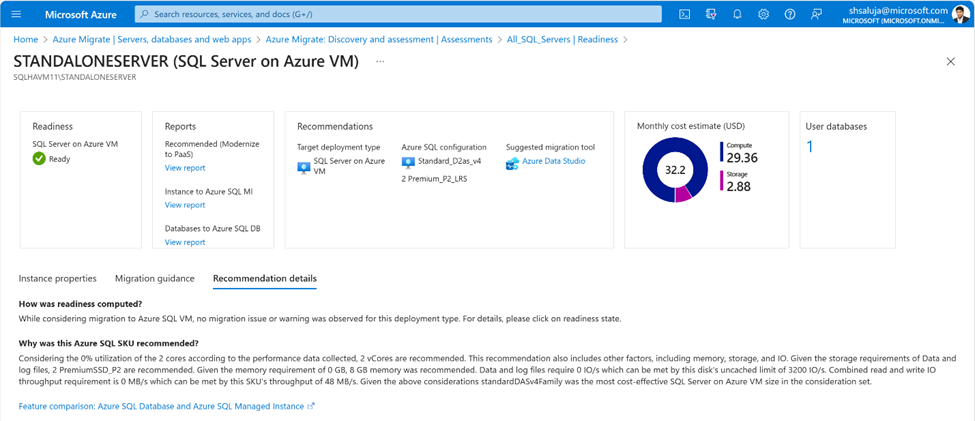This screenshot has width=975, height=421.
Task: Go to Home breadcrumb
Action: 25,39
